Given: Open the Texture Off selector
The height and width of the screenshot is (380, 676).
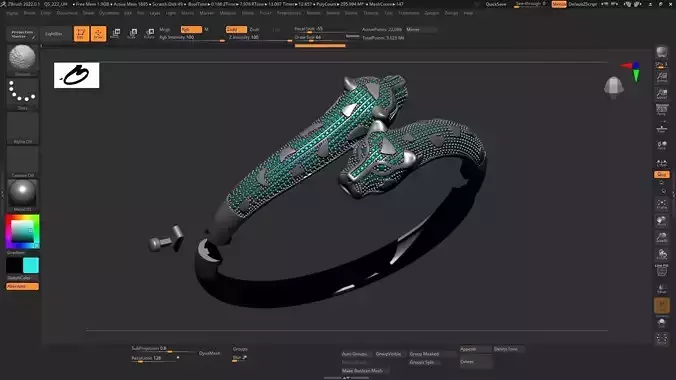Looking at the screenshot, I should [22, 162].
